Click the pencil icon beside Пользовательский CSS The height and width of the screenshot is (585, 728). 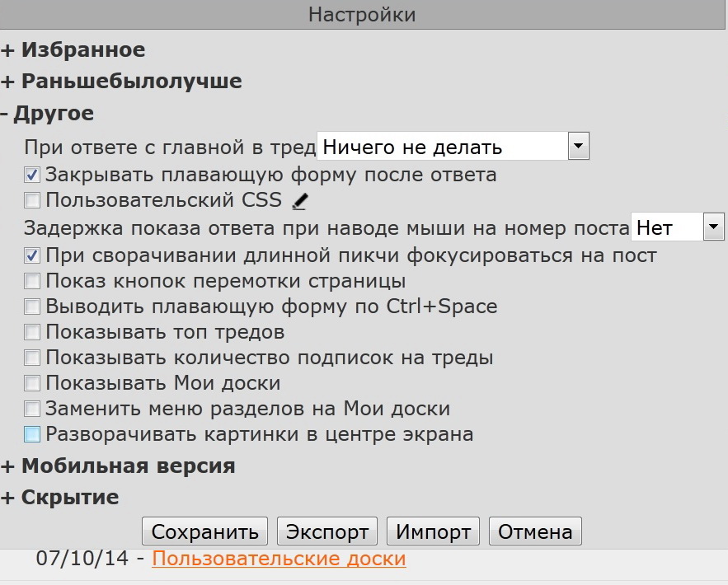300,200
